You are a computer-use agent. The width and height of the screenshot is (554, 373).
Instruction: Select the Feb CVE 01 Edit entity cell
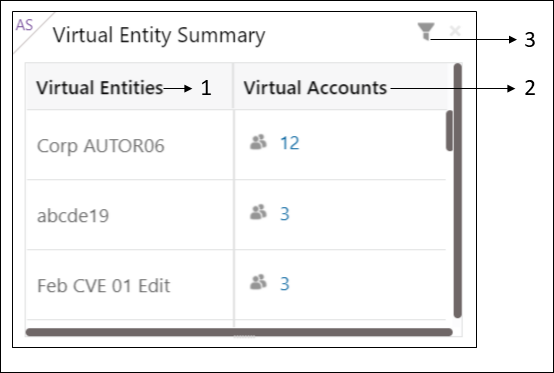tap(130, 285)
